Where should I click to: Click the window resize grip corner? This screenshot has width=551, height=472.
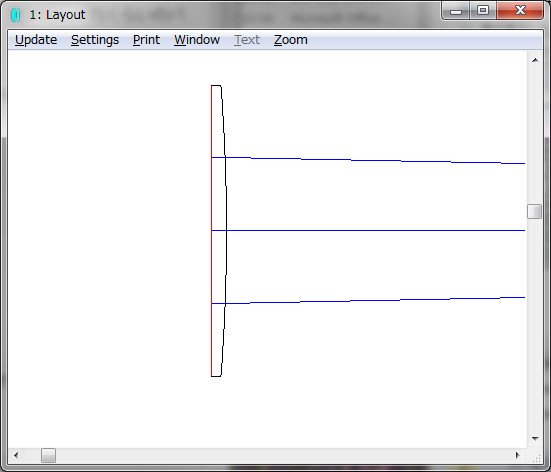click(x=536, y=457)
